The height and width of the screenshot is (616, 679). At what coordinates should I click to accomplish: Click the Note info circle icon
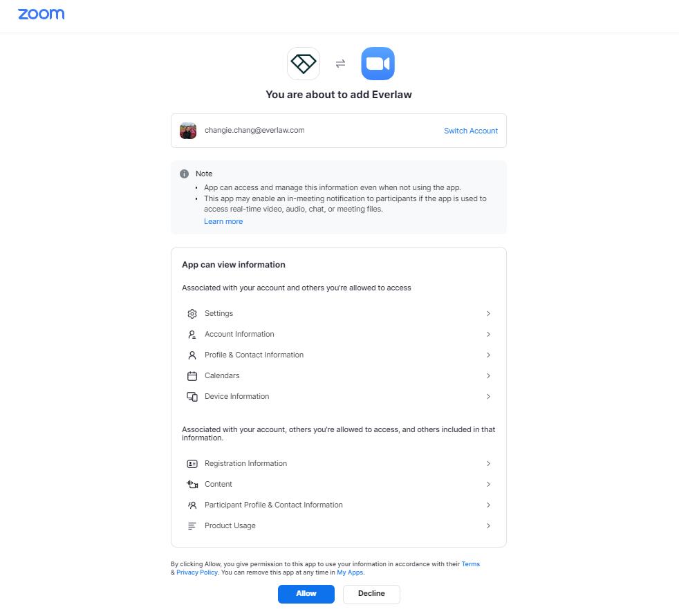tap(184, 174)
